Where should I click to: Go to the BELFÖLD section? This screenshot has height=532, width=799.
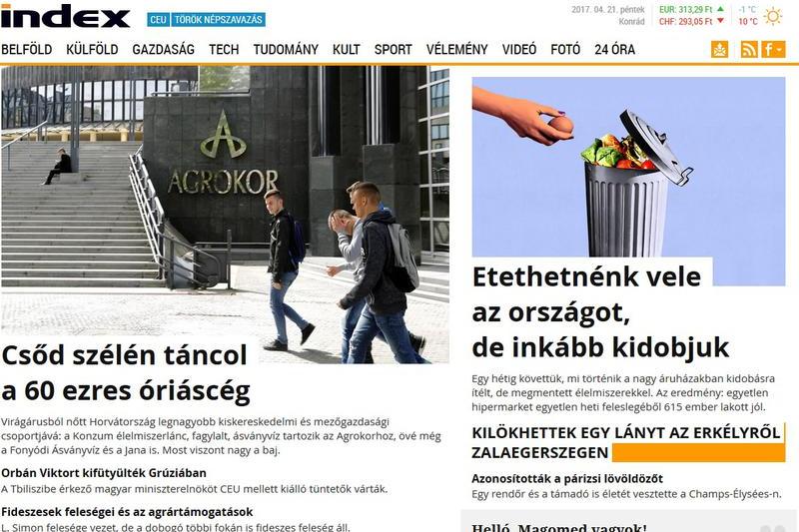pyautogui.click(x=27, y=49)
